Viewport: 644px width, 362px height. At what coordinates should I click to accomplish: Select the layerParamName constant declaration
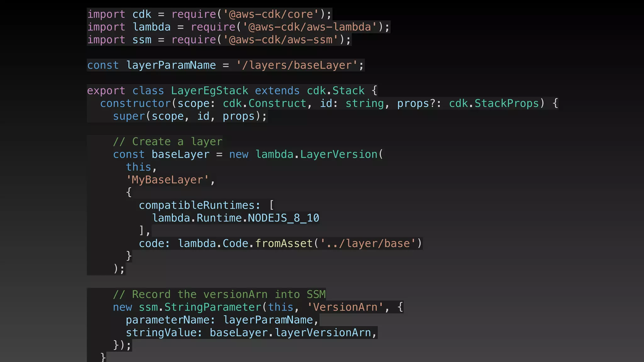tap(225, 65)
